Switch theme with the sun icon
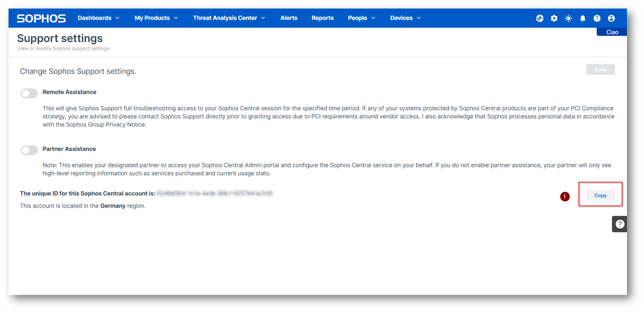The image size is (644, 312). point(568,18)
